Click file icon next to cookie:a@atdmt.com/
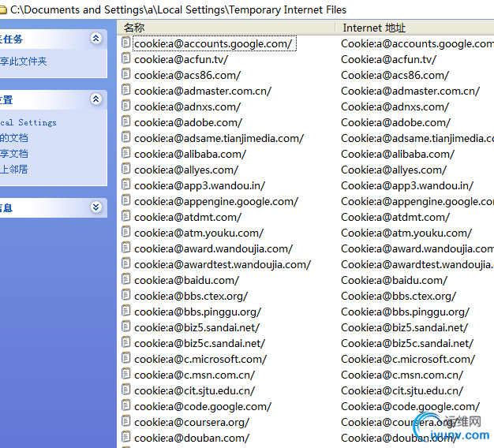This screenshot has height=448, width=494. 126,215
